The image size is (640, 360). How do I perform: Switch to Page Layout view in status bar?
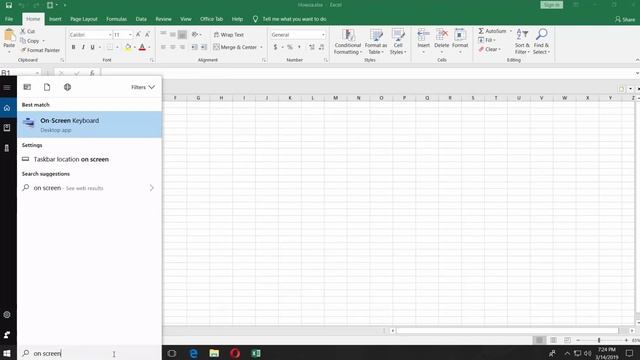point(553,340)
